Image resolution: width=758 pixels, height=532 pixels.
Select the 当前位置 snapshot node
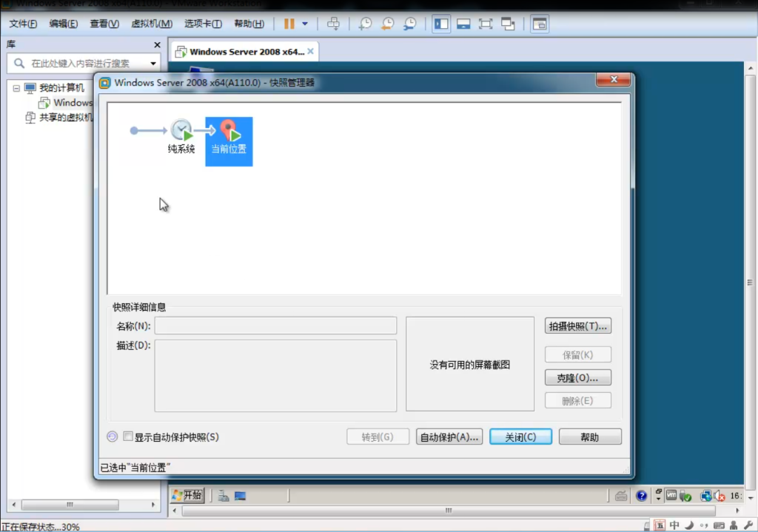(229, 141)
